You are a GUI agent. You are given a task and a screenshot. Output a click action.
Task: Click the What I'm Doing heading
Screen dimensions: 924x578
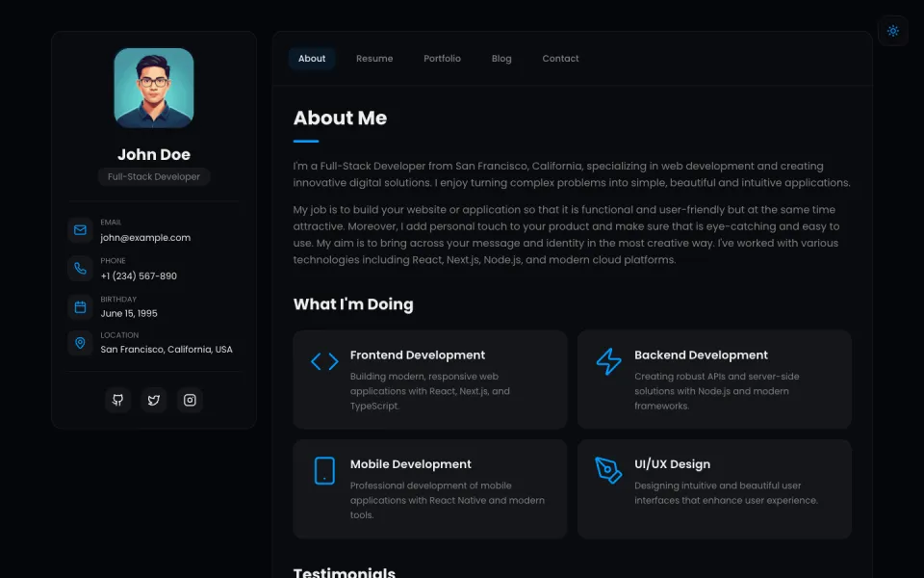353,304
